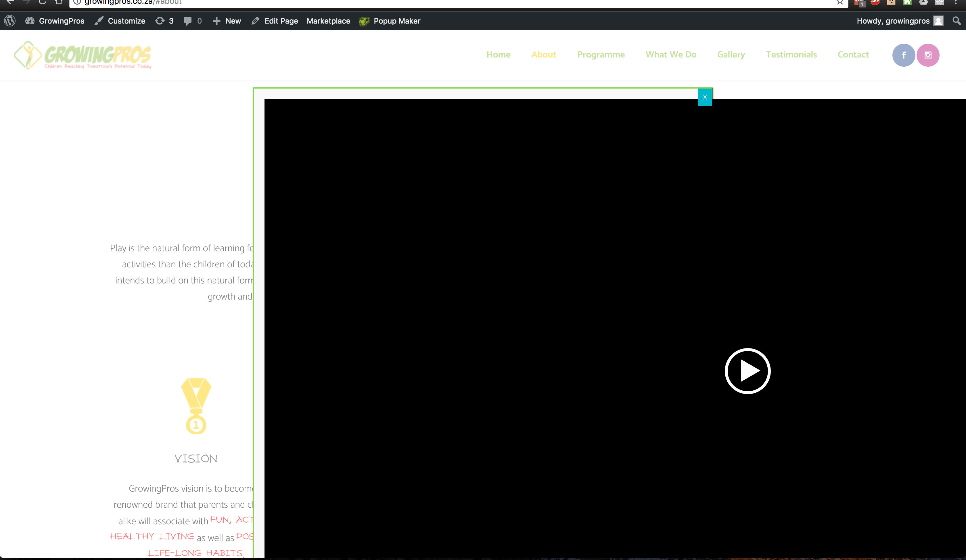
Task: Click the browser home button
Action: click(x=58, y=2)
